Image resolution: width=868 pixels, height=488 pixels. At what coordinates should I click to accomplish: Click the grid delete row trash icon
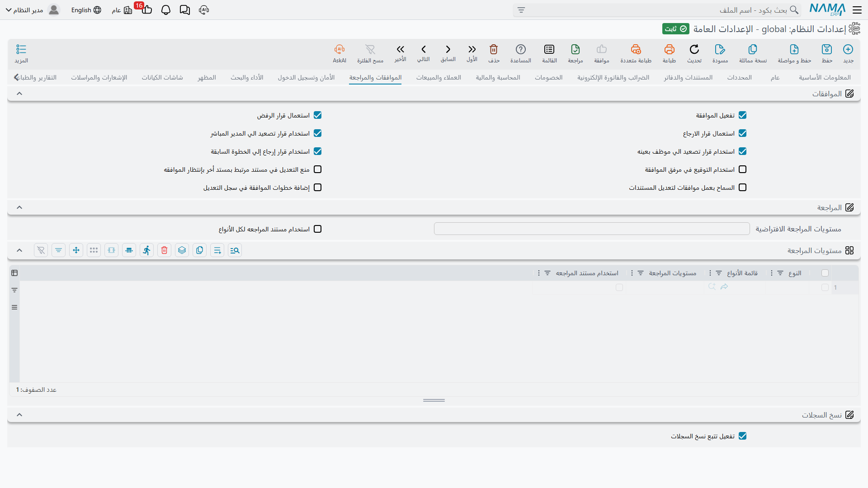click(x=165, y=250)
